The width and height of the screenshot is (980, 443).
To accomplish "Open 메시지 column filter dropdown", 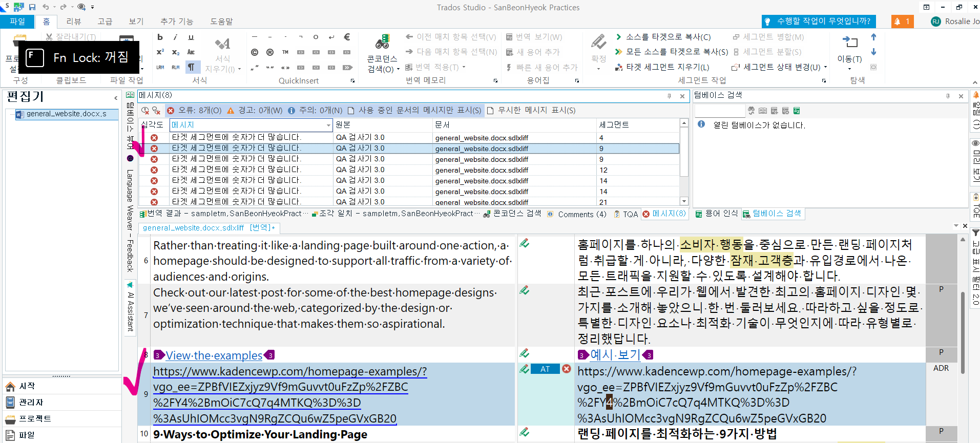I will (328, 125).
